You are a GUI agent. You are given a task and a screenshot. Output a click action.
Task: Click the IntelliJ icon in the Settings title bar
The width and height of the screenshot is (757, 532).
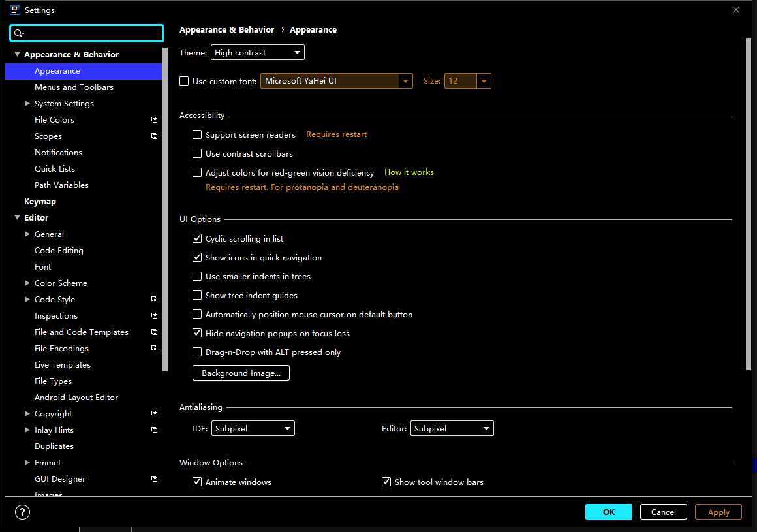15,10
